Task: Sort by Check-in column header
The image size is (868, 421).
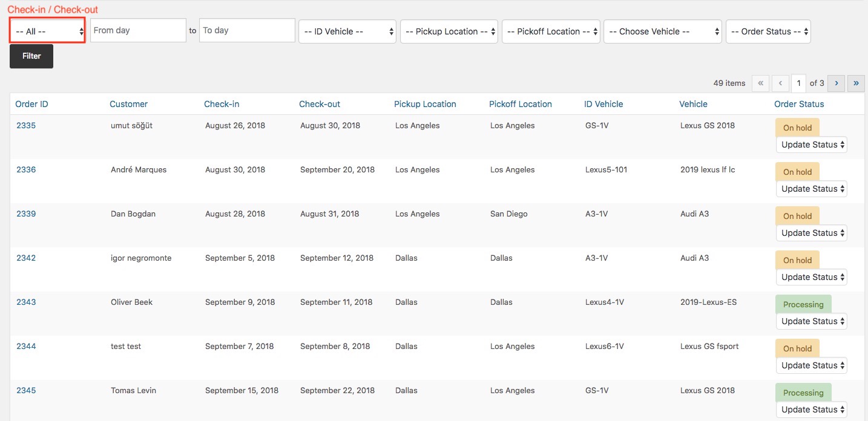Action: [222, 104]
